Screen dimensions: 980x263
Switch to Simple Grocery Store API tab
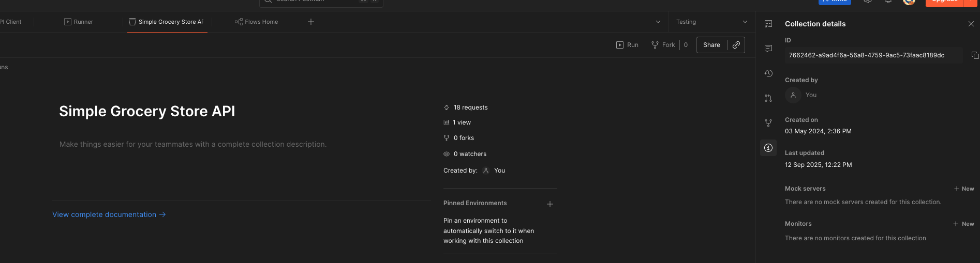167,22
